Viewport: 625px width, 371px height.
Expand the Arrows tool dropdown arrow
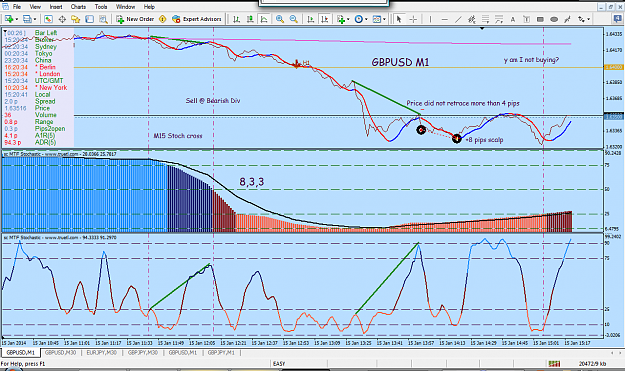click(x=589, y=19)
